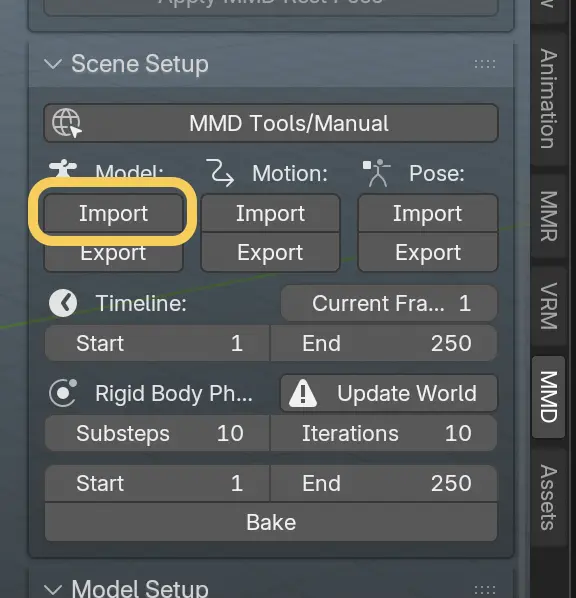
Task: Collapse the Model Setup panel
Action: click(53, 589)
